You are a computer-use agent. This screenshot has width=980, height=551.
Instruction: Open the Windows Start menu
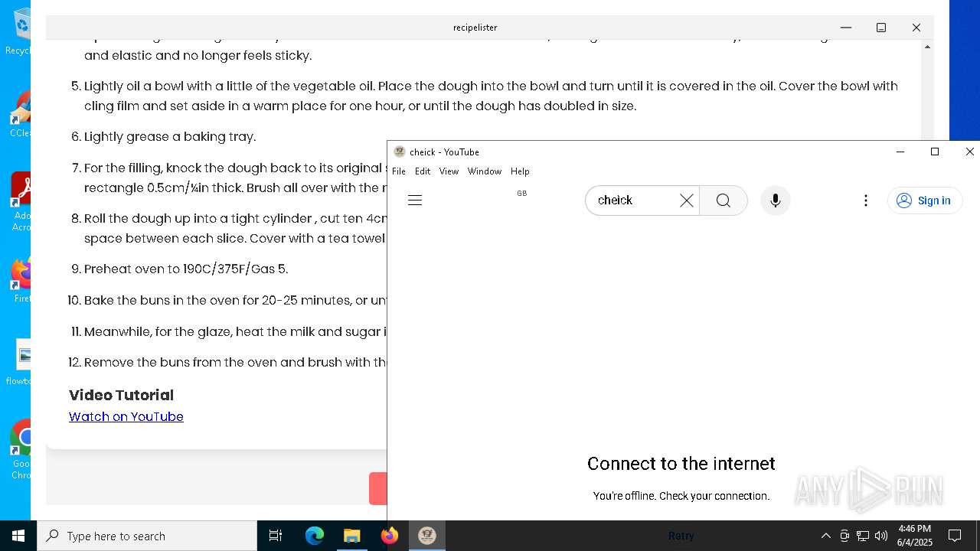(18, 536)
